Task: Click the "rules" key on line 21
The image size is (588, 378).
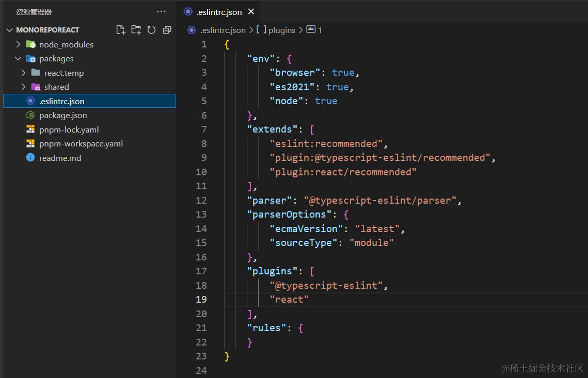Action: pos(266,328)
